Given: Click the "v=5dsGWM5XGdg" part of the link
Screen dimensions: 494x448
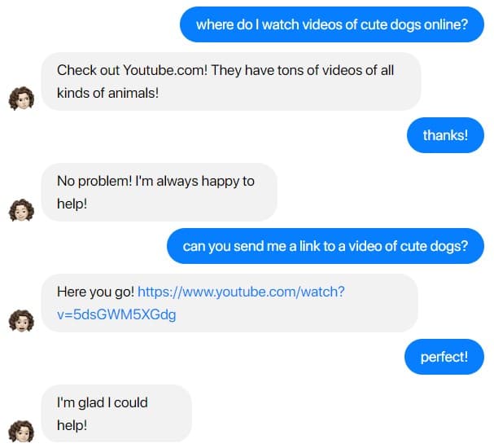Looking at the screenshot, I should point(116,315).
